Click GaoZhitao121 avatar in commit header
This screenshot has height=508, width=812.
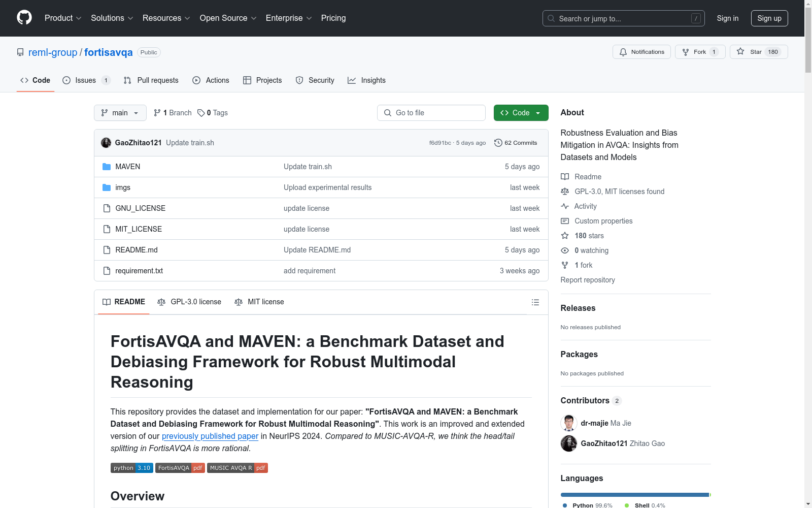click(x=106, y=143)
